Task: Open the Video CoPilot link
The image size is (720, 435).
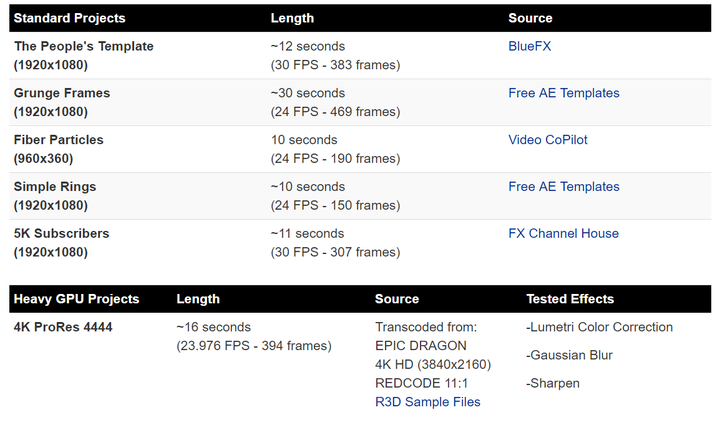Action: click(x=548, y=140)
